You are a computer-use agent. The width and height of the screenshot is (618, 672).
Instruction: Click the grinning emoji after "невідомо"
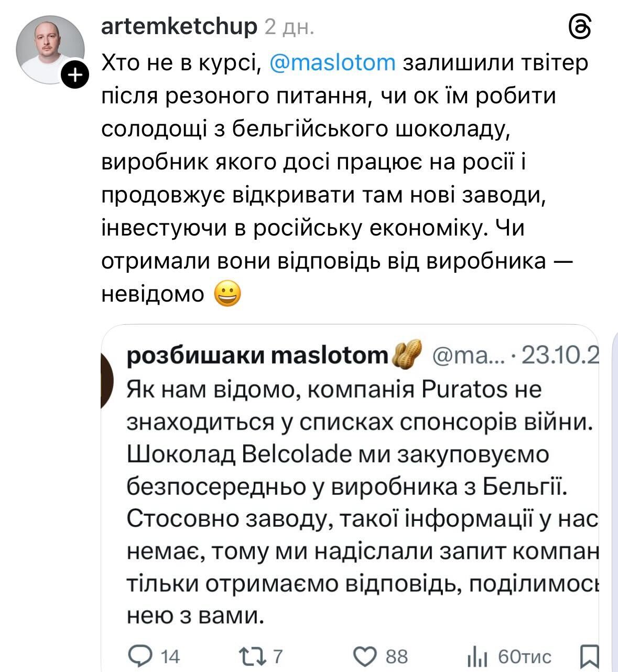(x=228, y=294)
